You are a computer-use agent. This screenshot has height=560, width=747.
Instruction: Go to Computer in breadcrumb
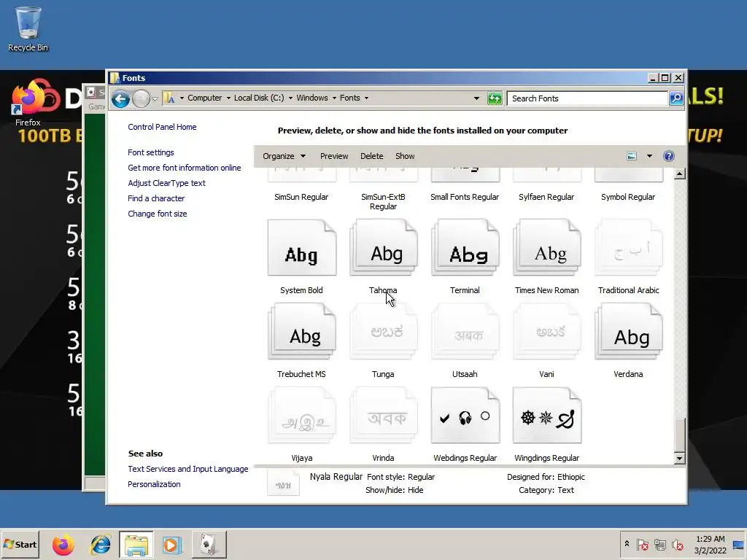(x=205, y=98)
